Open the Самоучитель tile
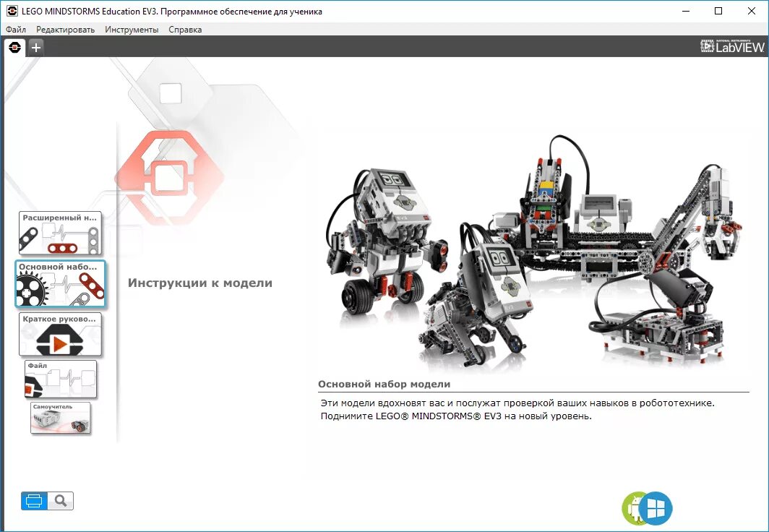 tap(61, 419)
